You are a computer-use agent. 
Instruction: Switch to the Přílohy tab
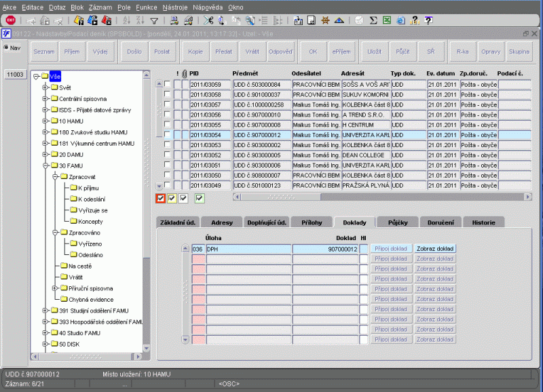click(312, 222)
